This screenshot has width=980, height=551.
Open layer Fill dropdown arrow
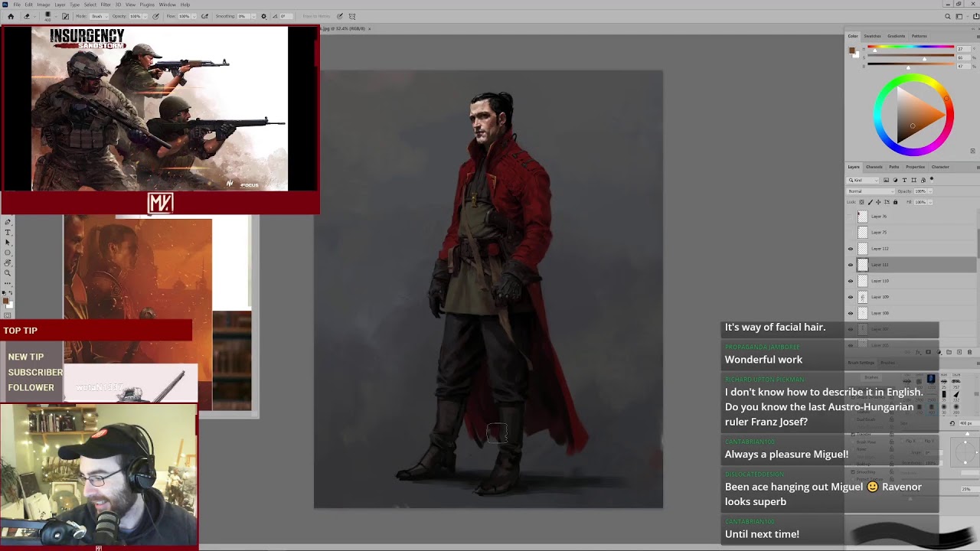pos(930,202)
